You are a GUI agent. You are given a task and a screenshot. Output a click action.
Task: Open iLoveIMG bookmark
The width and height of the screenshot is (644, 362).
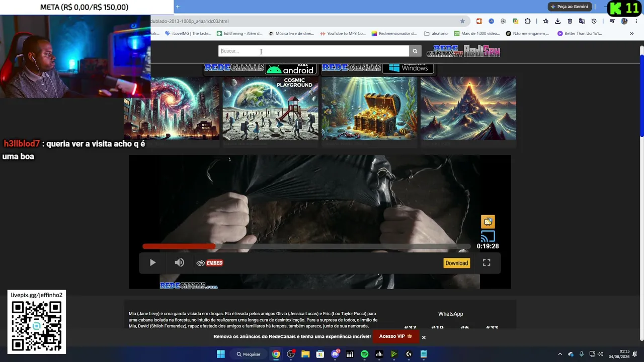pos(188,34)
